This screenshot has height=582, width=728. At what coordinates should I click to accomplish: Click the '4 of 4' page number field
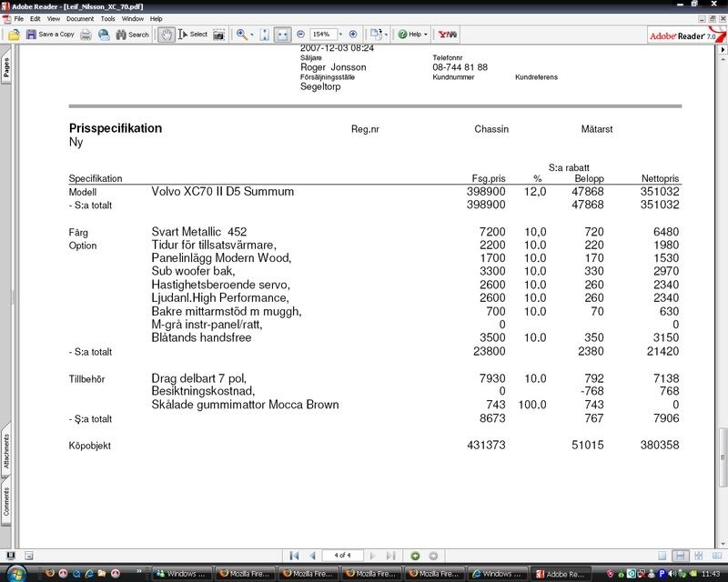click(343, 556)
